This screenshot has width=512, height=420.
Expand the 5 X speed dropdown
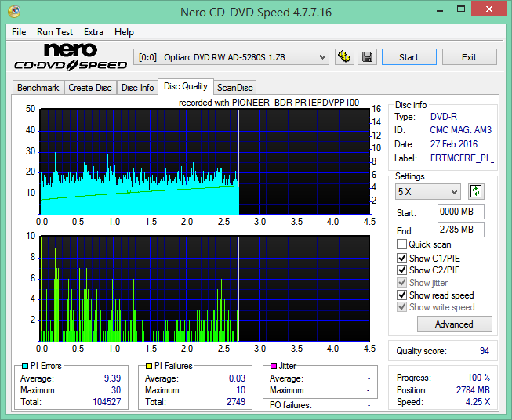click(x=428, y=191)
